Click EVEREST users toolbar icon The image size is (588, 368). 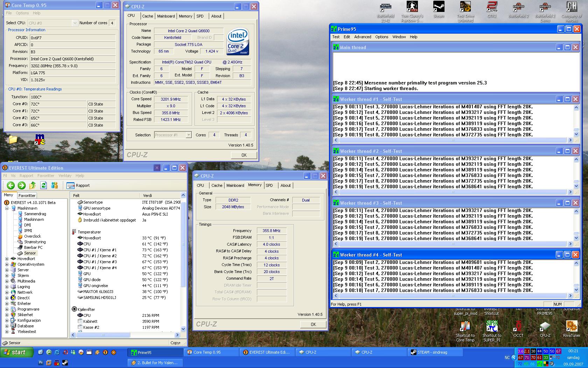point(54,185)
